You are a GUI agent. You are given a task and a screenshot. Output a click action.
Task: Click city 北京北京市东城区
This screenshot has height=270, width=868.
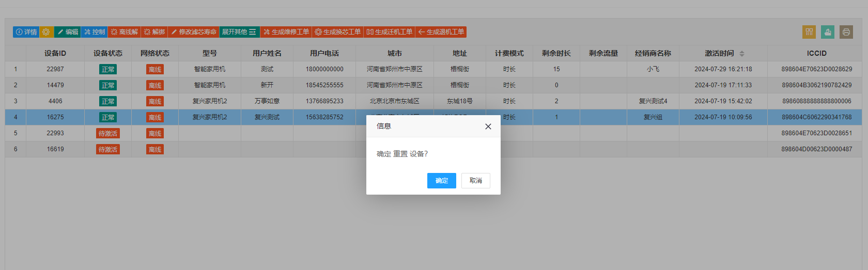[x=395, y=101]
